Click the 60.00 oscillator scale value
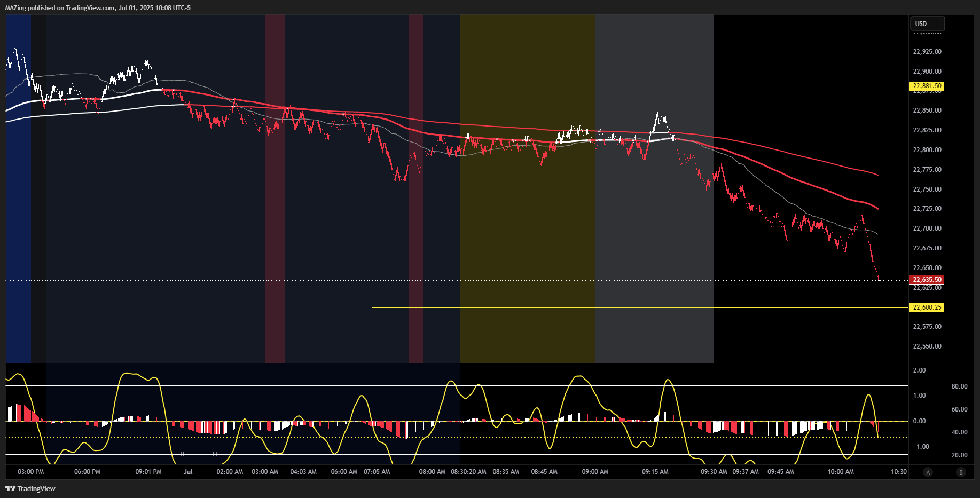 point(960,409)
